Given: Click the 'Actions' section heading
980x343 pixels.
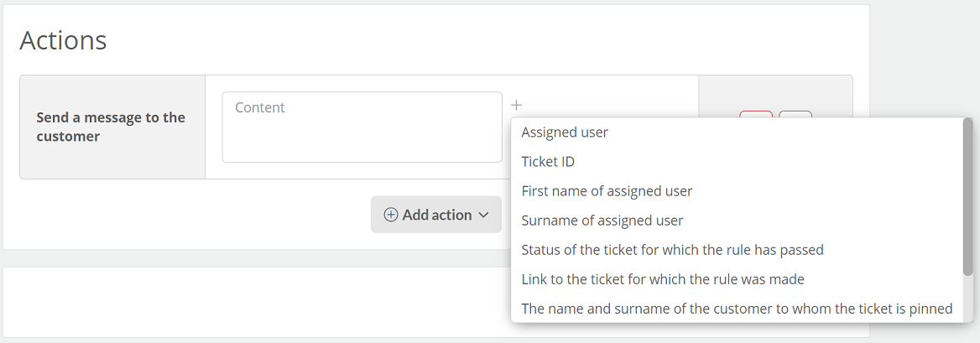Looking at the screenshot, I should 63,40.
